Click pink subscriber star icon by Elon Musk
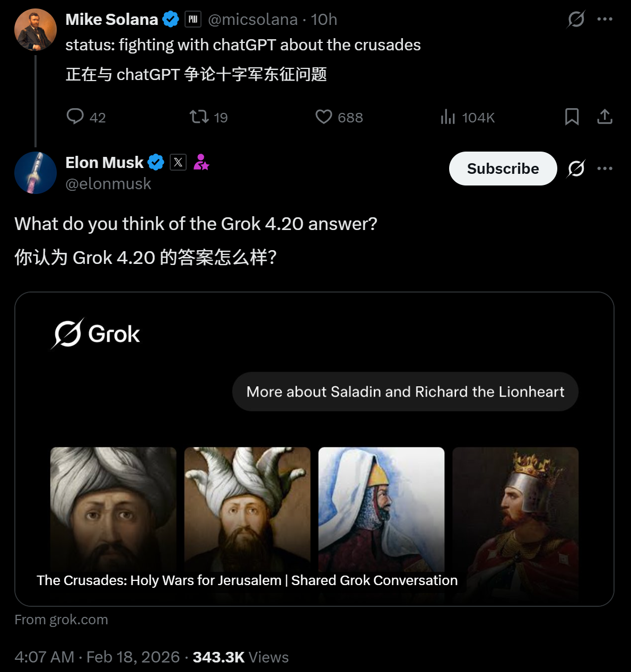This screenshot has width=631, height=672. tap(201, 162)
